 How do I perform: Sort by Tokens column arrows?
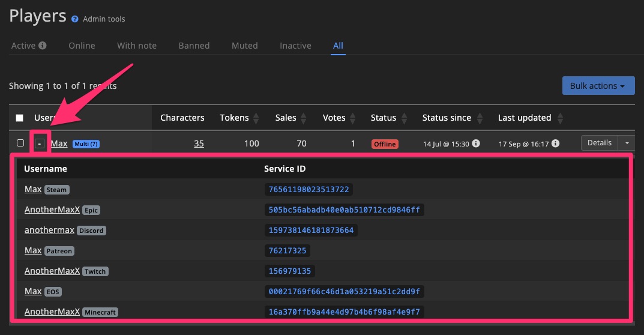(x=256, y=118)
